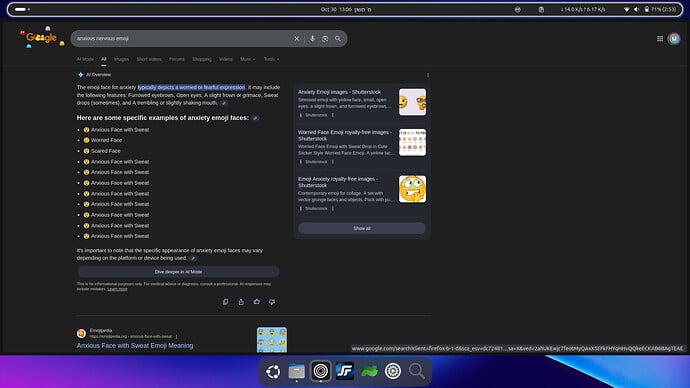Open Anxious Face with Sweat Emoji Meaning

click(x=135, y=346)
